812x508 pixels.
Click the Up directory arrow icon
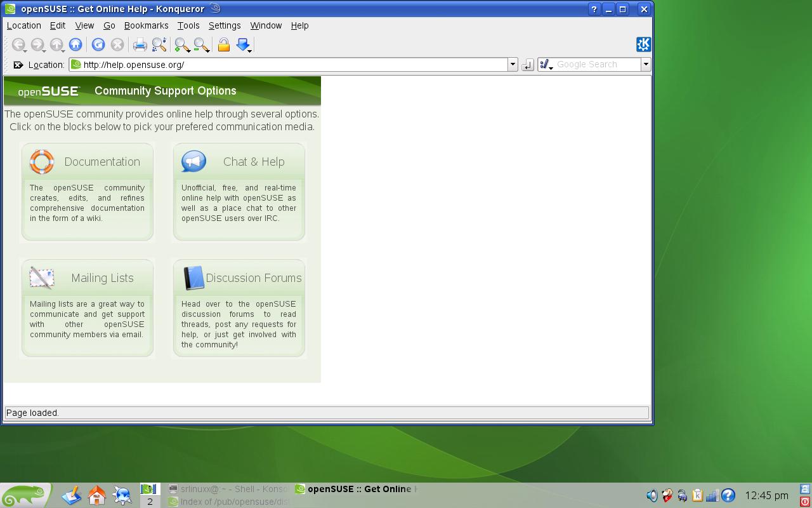coord(56,44)
